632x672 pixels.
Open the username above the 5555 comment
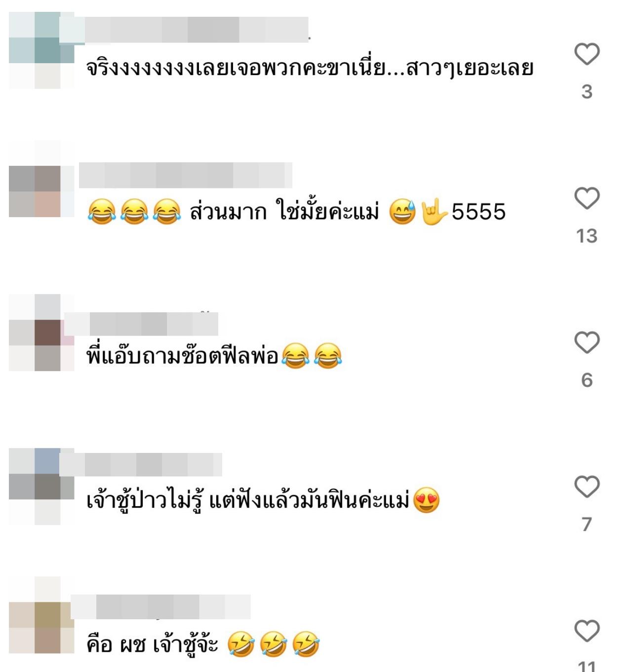(186, 175)
